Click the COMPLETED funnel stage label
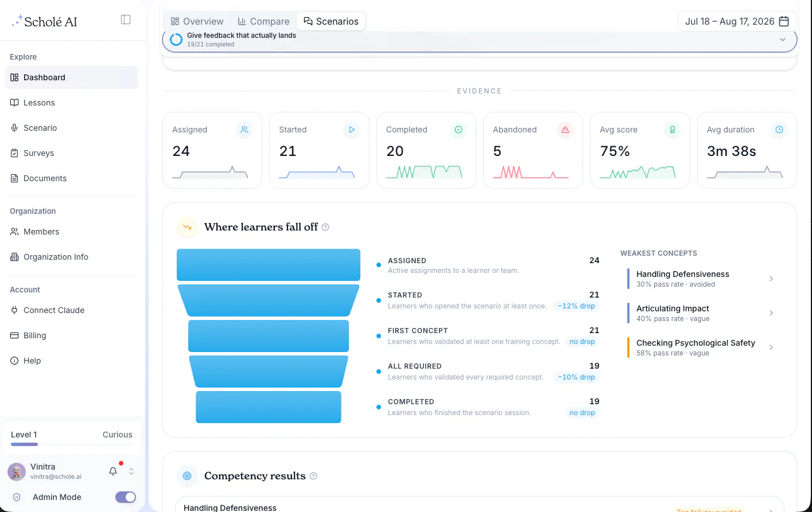 coord(411,402)
